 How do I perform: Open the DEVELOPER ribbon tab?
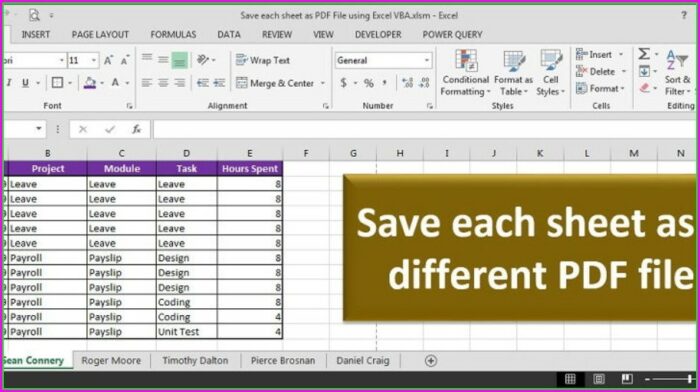tap(378, 34)
